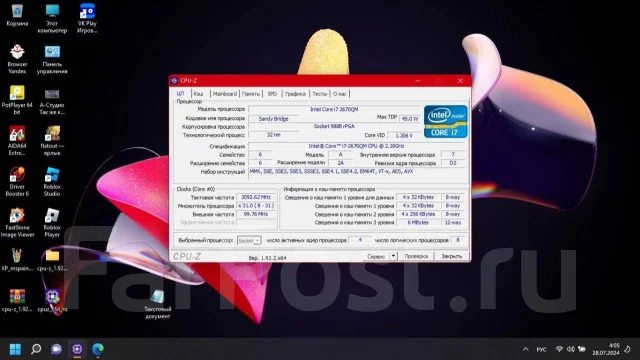Screen dimensions: 640x360
Task: Open the Windows Start menu
Action: point(15,349)
